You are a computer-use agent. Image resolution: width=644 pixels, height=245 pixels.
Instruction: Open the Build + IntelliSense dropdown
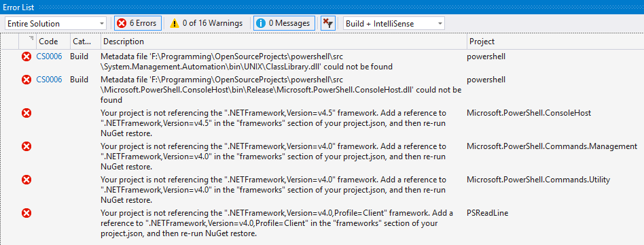click(x=393, y=23)
